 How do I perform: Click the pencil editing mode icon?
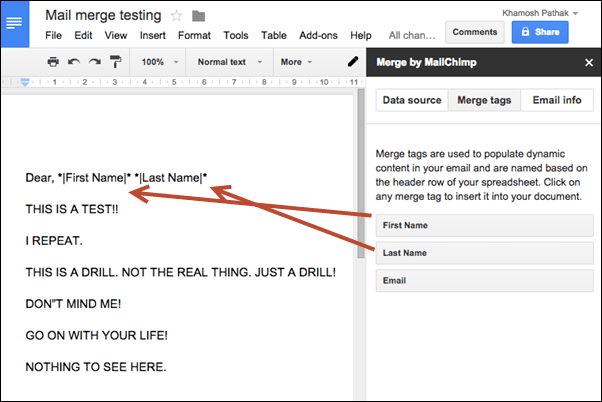click(x=352, y=62)
